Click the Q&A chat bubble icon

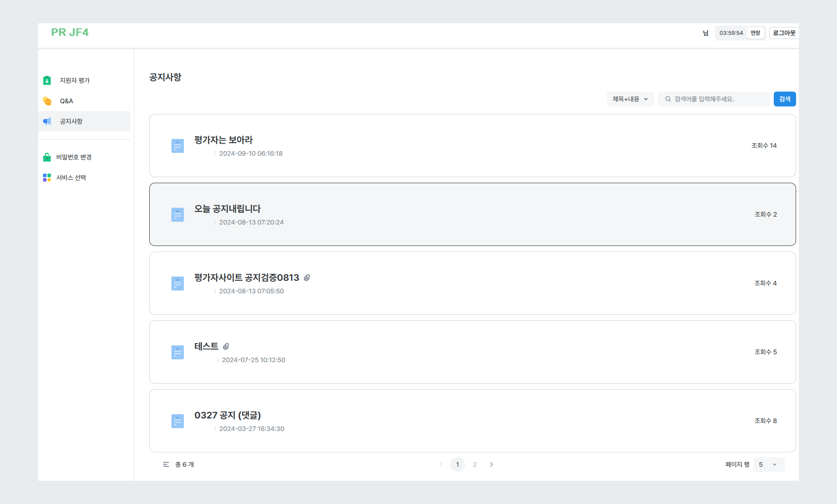pos(47,101)
